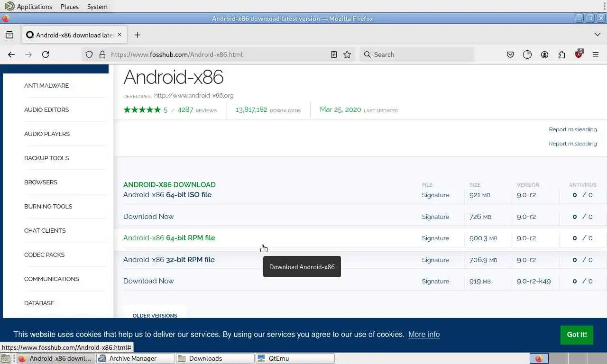Open the extensions puzzle icon
This screenshot has height=364, width=607.
pyautogui.click(x=561, y=55)
